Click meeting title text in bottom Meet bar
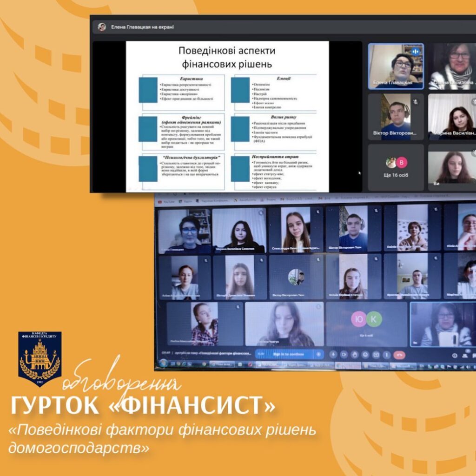 pyautogui.click(x=214, y=353)
